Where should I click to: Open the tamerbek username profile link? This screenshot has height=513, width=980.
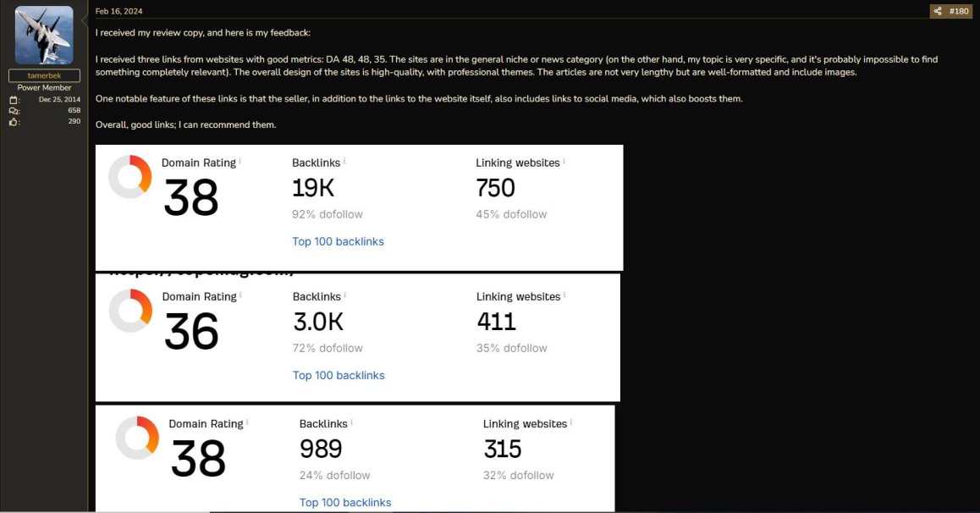pos(44,75)
